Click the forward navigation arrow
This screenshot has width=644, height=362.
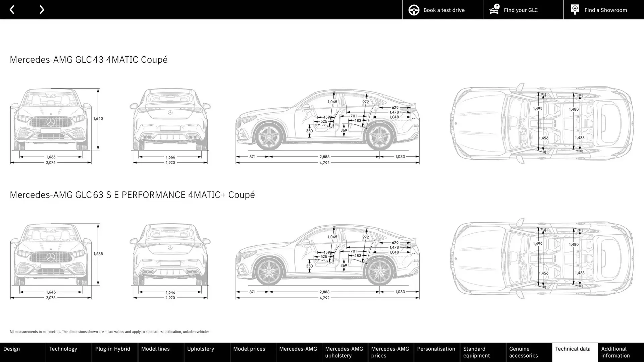[42, 9]
